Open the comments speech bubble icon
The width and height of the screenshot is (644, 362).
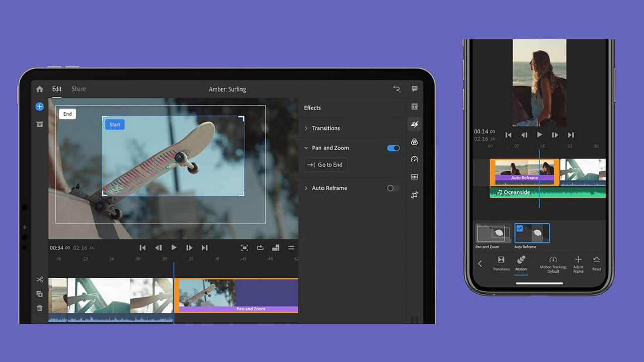414,89
